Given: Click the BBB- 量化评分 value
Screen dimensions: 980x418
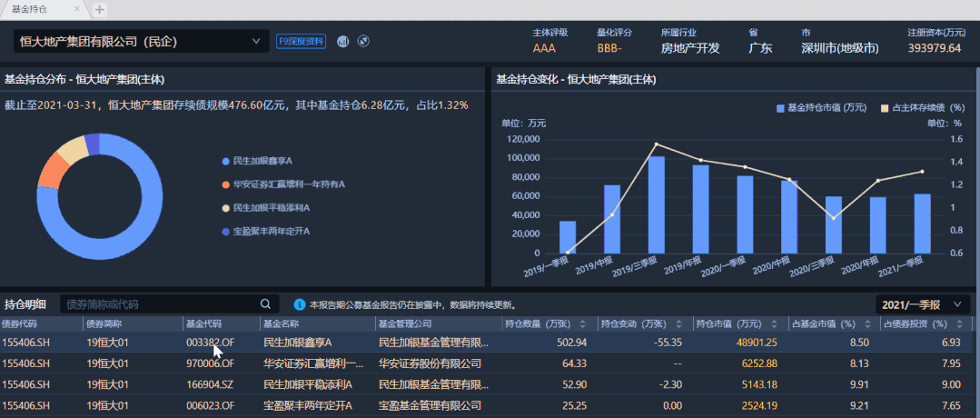Looking at the screenshot, I should pyautogui.click(x=609, y=48).
